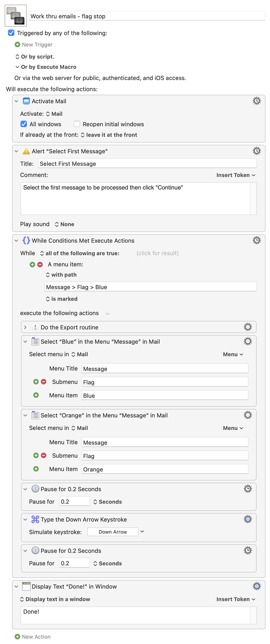Open Menu dropdown in Select Blue action

tap(233, 354)
